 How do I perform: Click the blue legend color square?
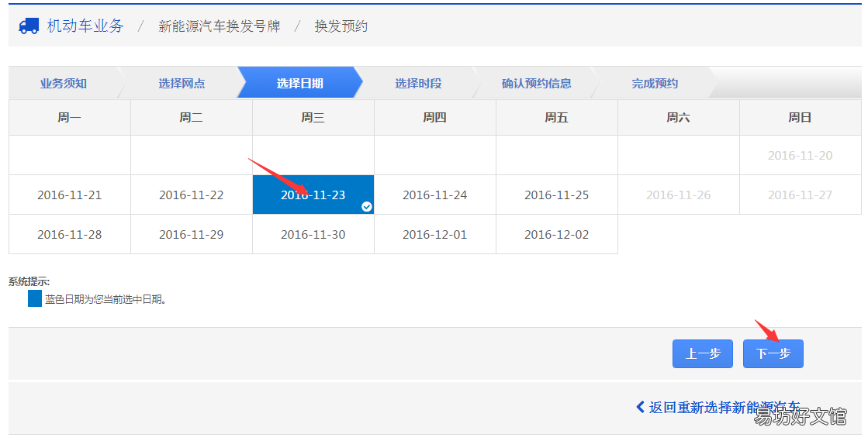(35, 299)
